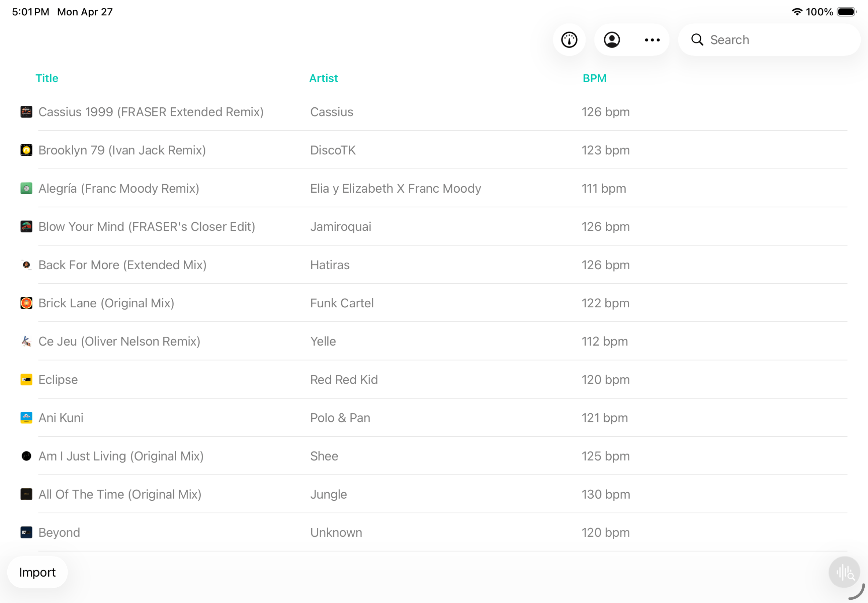868x603 pixels.
Task: Click artist name Red Red Kid
Action: (344, 379)
